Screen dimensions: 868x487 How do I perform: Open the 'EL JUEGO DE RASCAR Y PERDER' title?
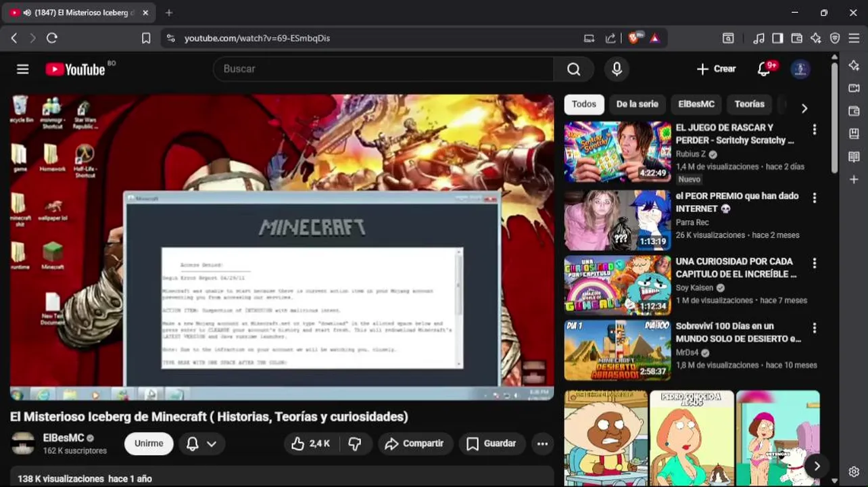(x=735, y=134)
